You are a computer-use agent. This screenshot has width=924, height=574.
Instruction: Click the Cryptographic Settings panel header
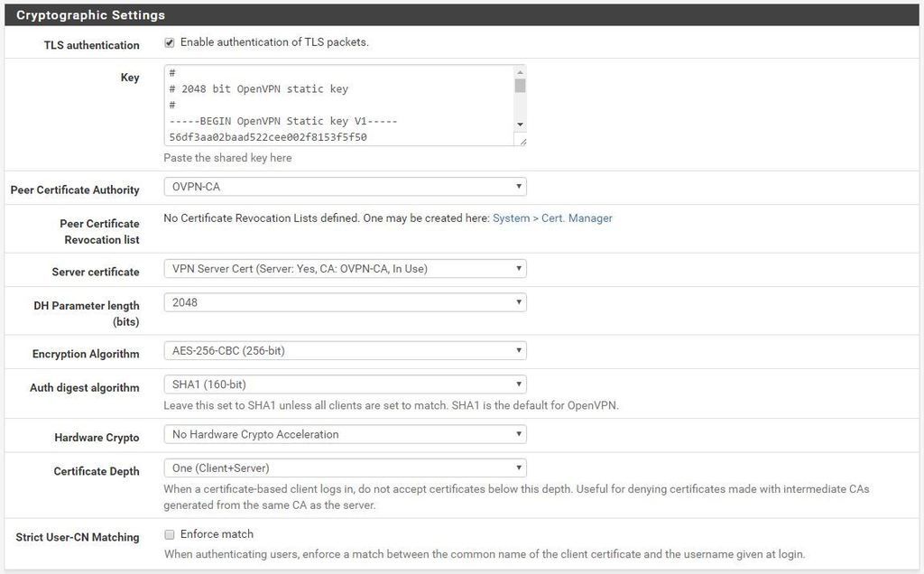[462, 14]
